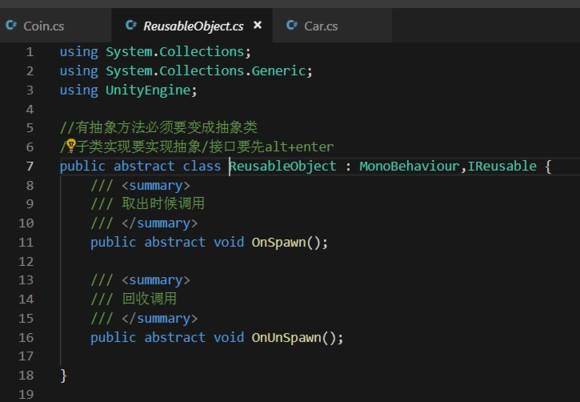This screenshot has height=402, width=580.
Task: Click UnityEngine in the using statement
Action: 148,90
